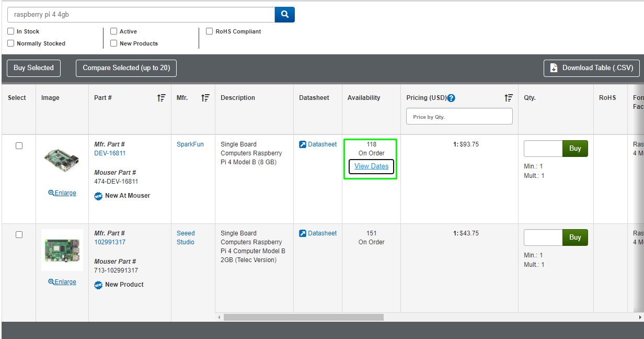Check the RoHS Compliant filter

click(x=210, y=31)
